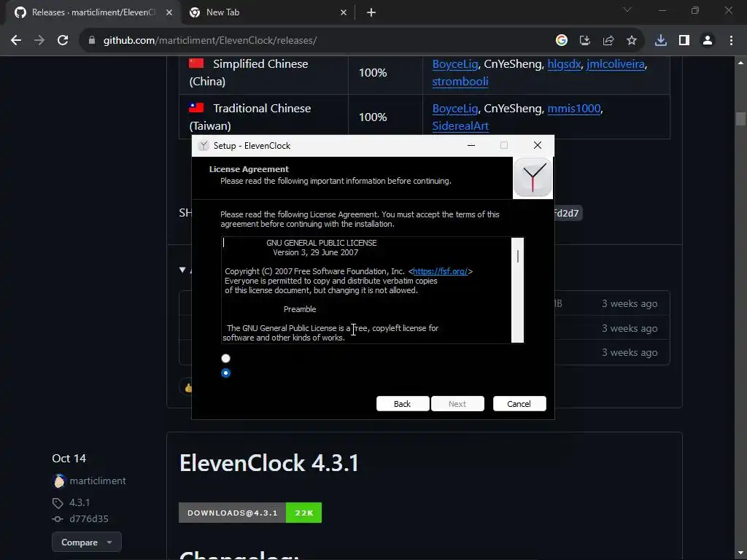Viewport: 747px width, 560px height.
Task: Open SiderealArt contributor link
Action: pyautogui.click(x=460, y=126)
